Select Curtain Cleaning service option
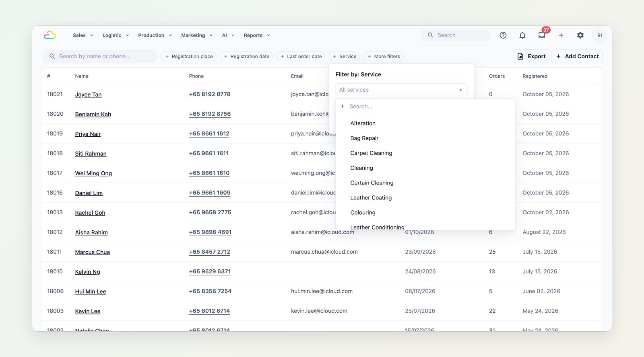This screenshot has height=357, width=644. [425, 183]
